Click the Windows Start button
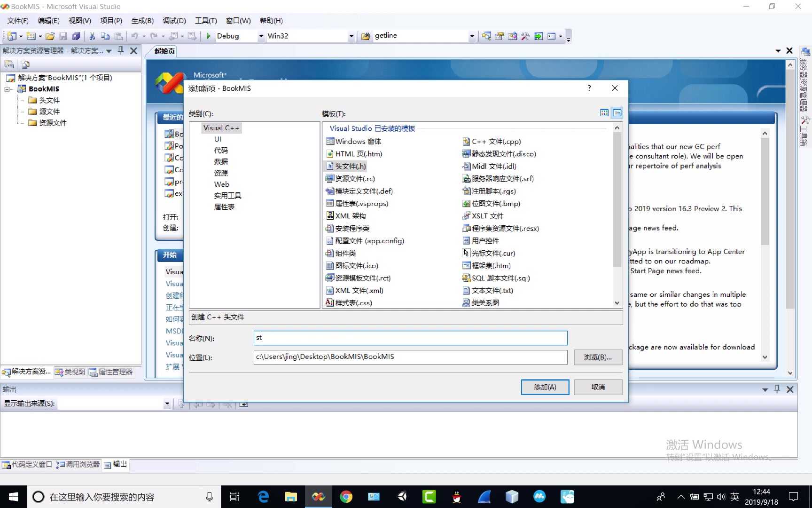The width and height of the screenshot is (812, 508). coord(14,497)
